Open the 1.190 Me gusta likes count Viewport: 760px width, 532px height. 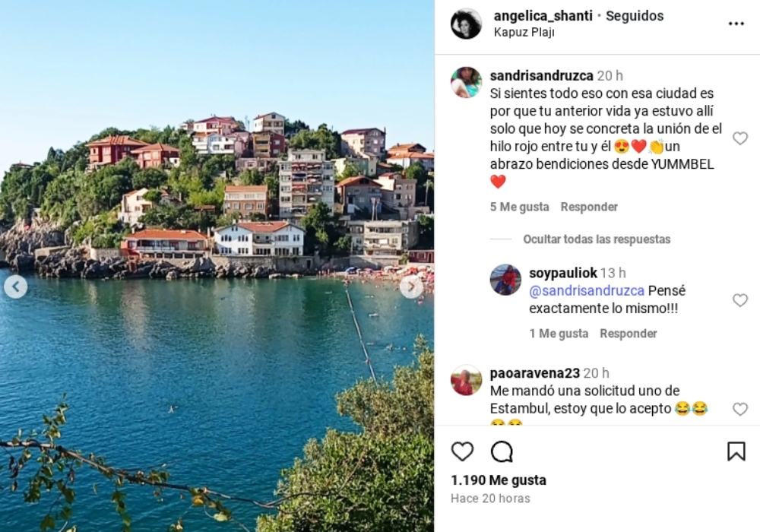(499, 480)
